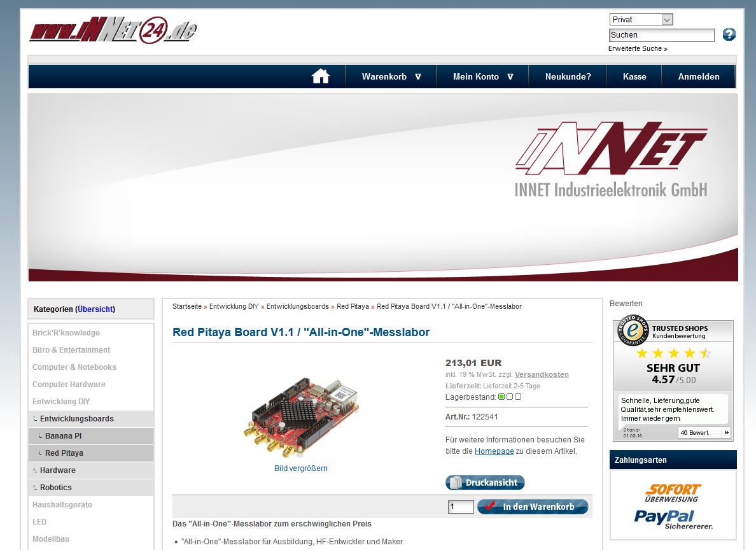Click the Red Pitaya board product image
The height and width of the screenshot is (550, 756).
[301, 418]
